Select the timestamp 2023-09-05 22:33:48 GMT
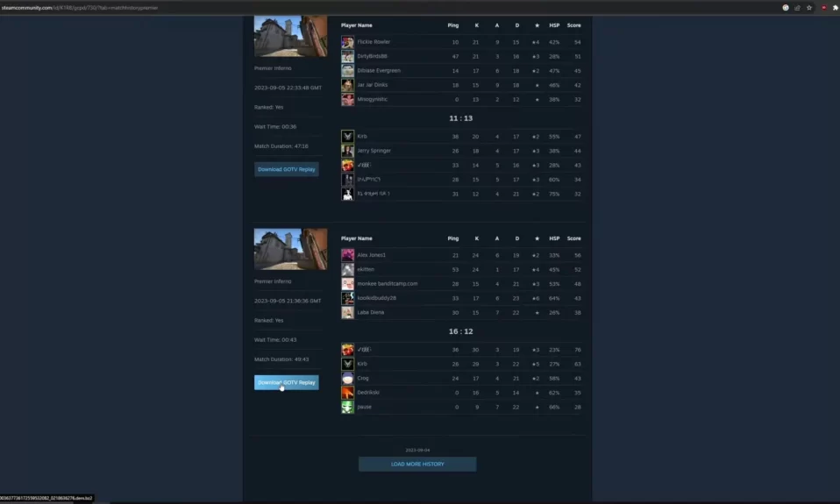Viewport: 840px width, 504px height. coord(288,88)
